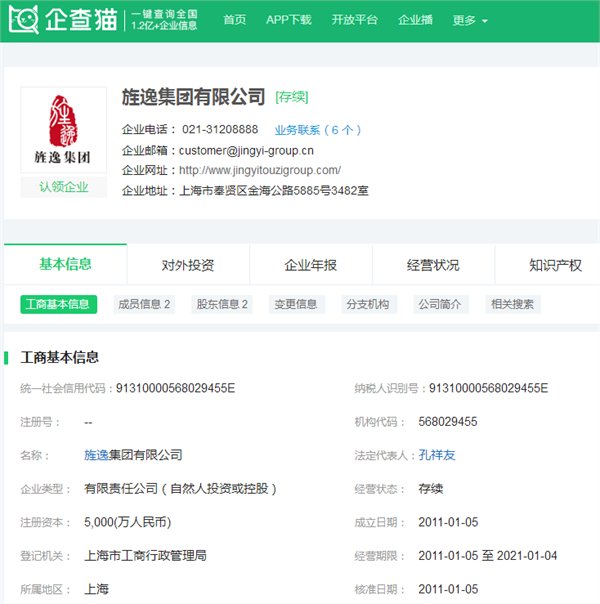Open the company website jingyitouzigroup.com link
The image size is (600, 604).
tap(260, 170)
